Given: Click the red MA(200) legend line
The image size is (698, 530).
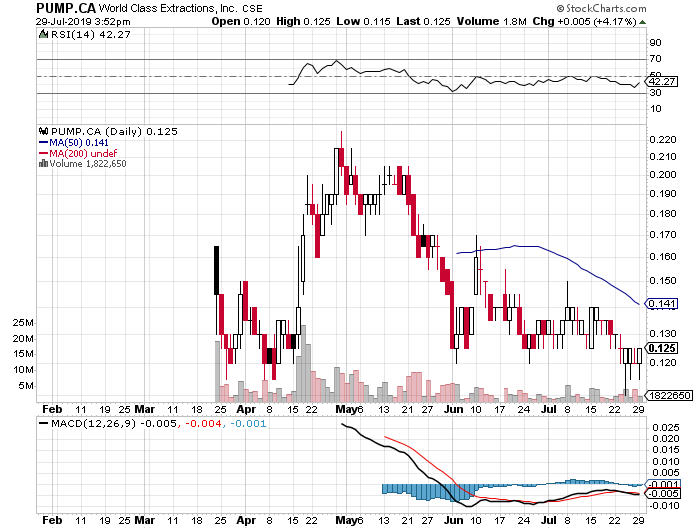Looking at the screenshot, I should pyautogui.click(x=43, y=152).
